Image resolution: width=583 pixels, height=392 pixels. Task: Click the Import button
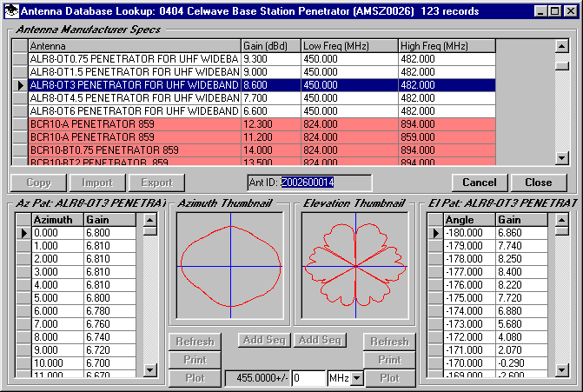(x=97, y=183)
